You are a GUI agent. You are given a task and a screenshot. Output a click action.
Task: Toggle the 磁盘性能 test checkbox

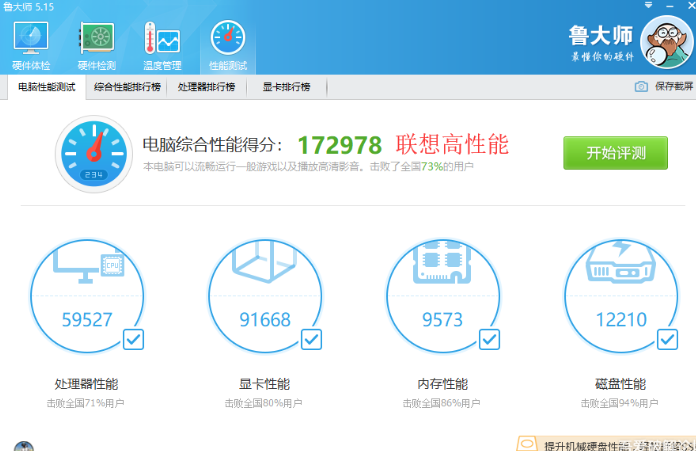coord(667,340)
